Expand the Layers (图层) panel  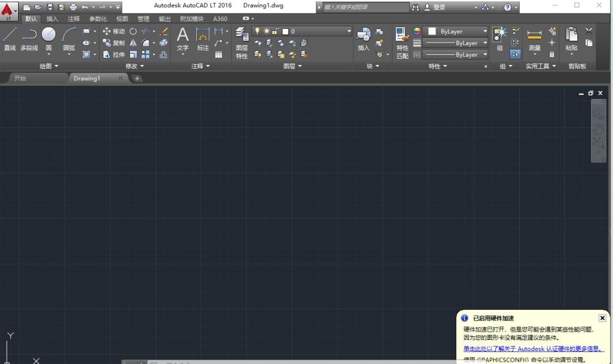pyautogui.click(x=292, y=66)
